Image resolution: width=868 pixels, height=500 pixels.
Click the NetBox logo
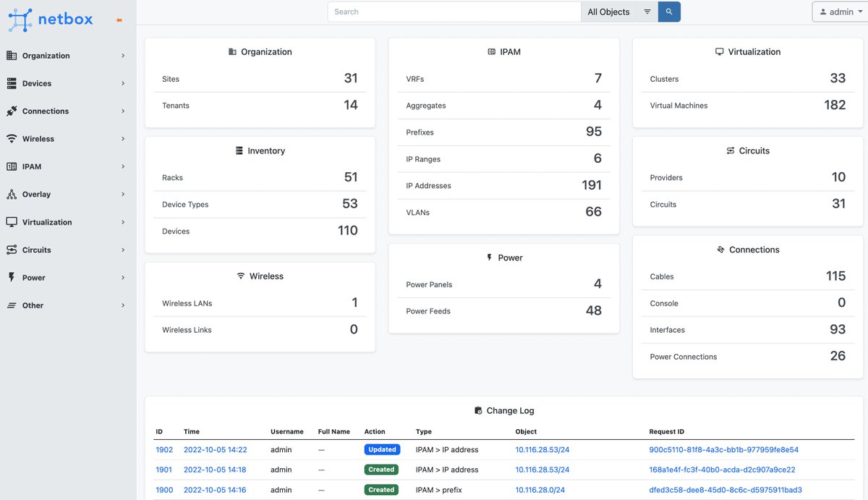[51, 20]
